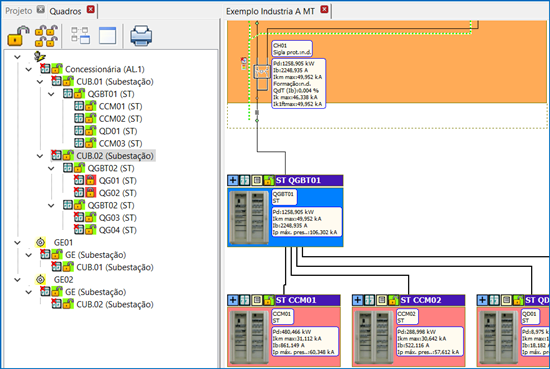Click the list icon on ST CCM02 header

point(382,300)
